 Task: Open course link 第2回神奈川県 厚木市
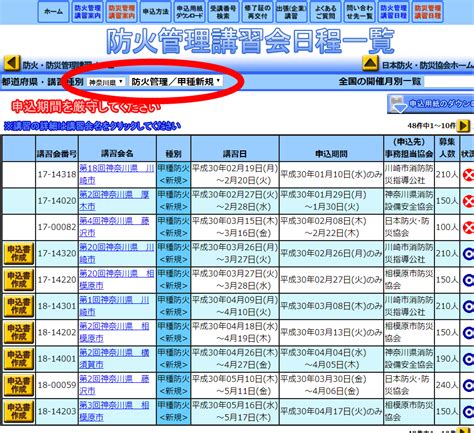[114, 201]
